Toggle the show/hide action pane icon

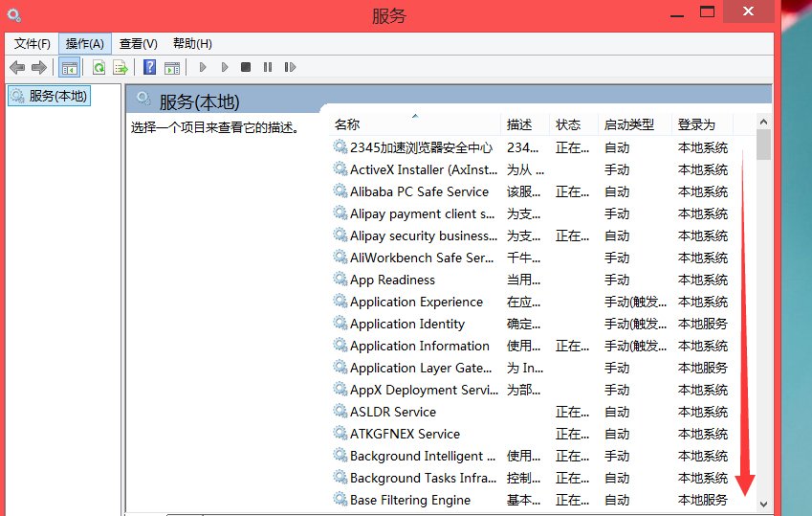[x=172, y=67]
